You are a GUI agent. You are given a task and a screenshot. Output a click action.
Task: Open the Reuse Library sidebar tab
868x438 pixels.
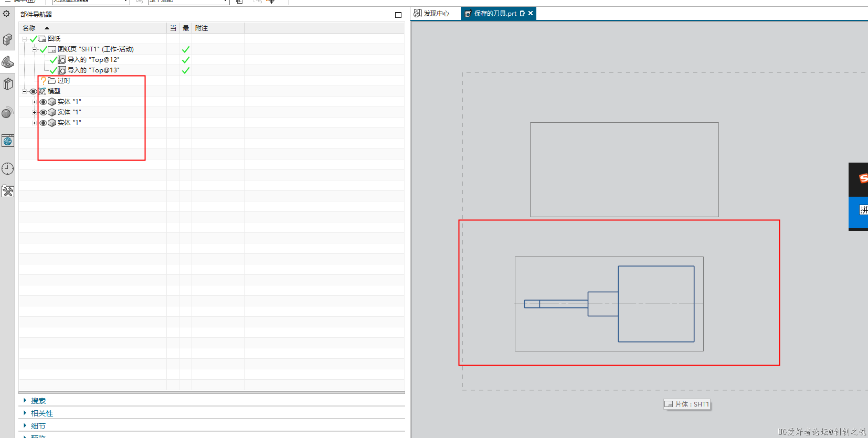tap(7, 84)
